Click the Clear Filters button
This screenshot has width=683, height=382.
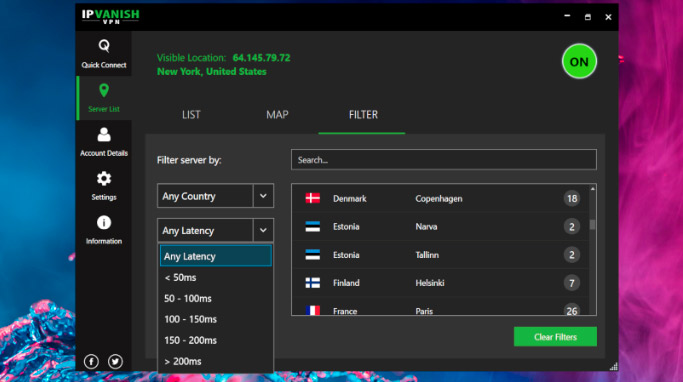(x=555, y=337)
